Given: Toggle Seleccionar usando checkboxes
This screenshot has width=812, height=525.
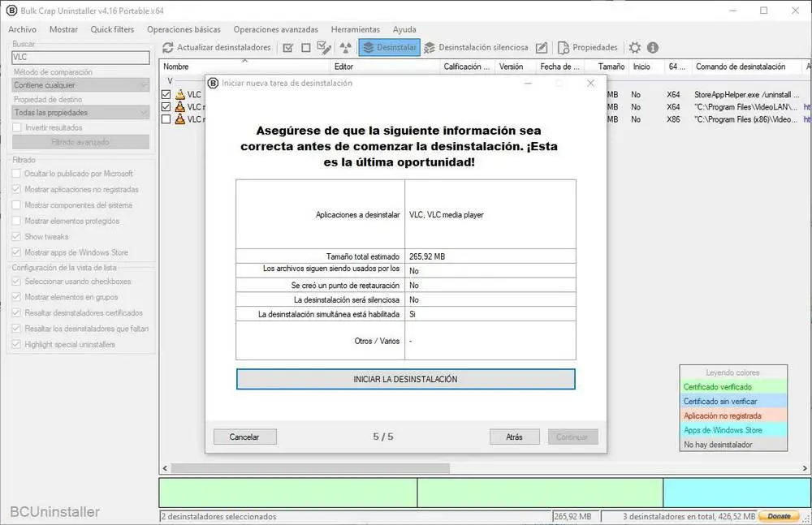Looking at the screenshot, I should 16,282.
